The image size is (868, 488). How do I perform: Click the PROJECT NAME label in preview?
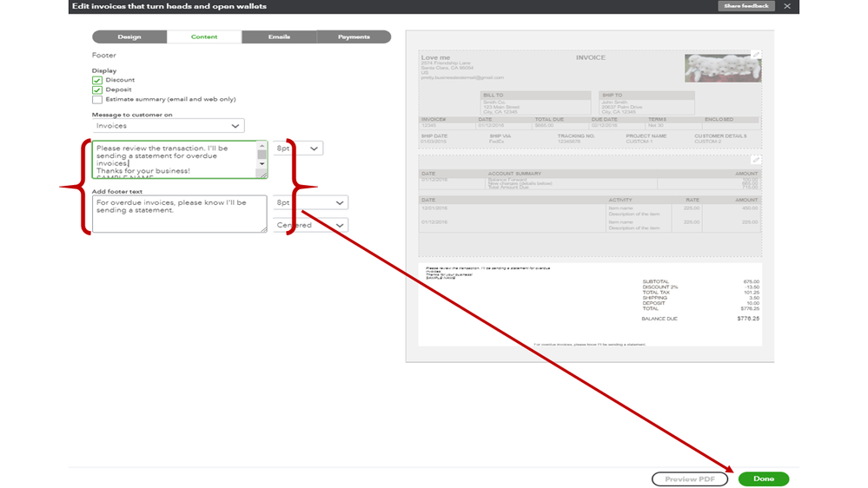click(x=646, y=136)
